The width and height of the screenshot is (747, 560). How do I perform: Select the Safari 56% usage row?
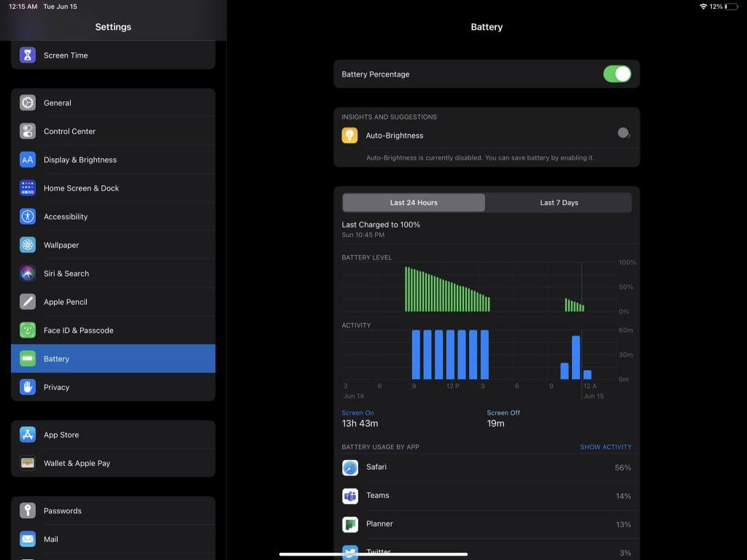click(487, 467)
